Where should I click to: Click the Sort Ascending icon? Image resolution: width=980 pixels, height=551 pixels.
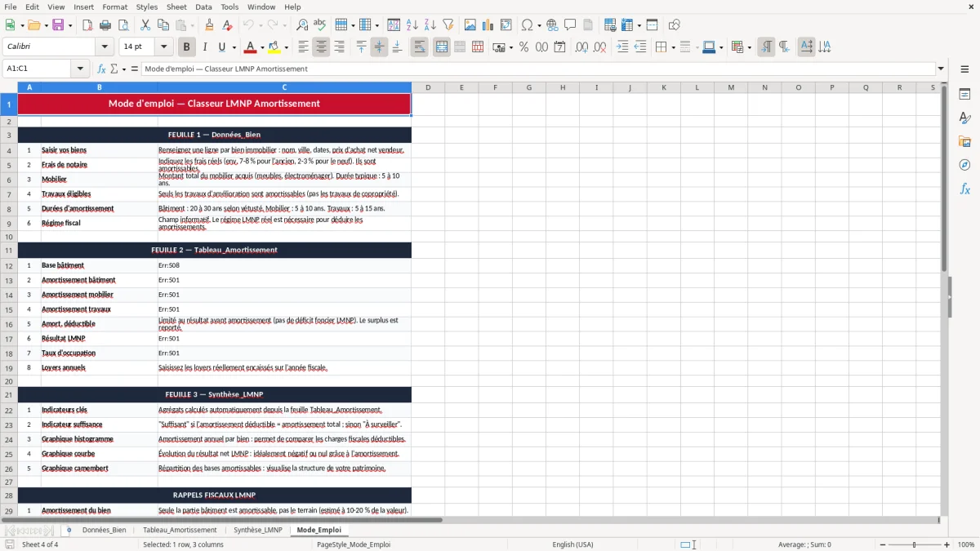[412, 25]
